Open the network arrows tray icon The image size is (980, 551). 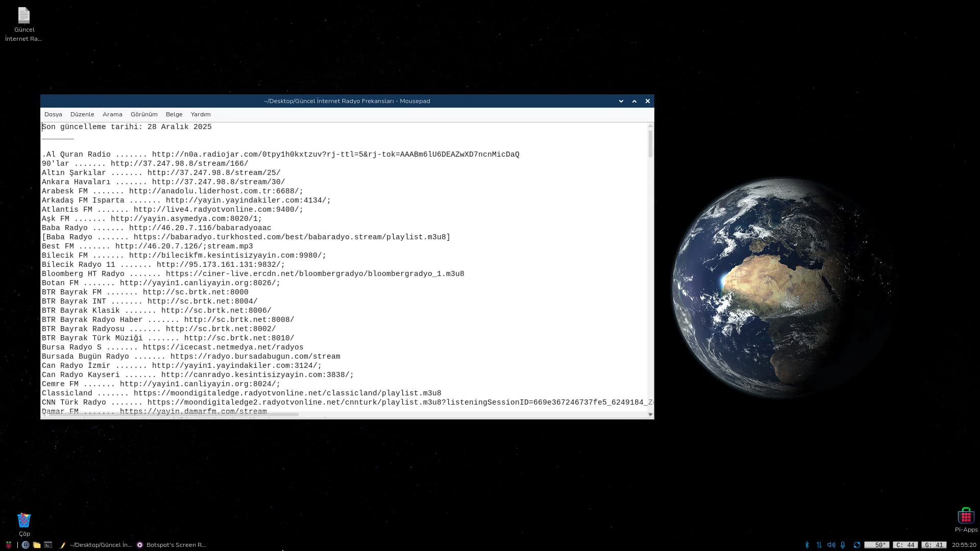819,545
